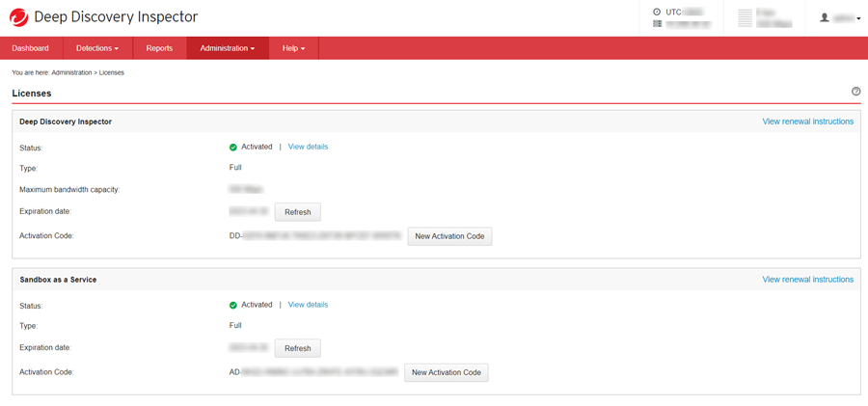Click the user account person icon

pos(825,17)
